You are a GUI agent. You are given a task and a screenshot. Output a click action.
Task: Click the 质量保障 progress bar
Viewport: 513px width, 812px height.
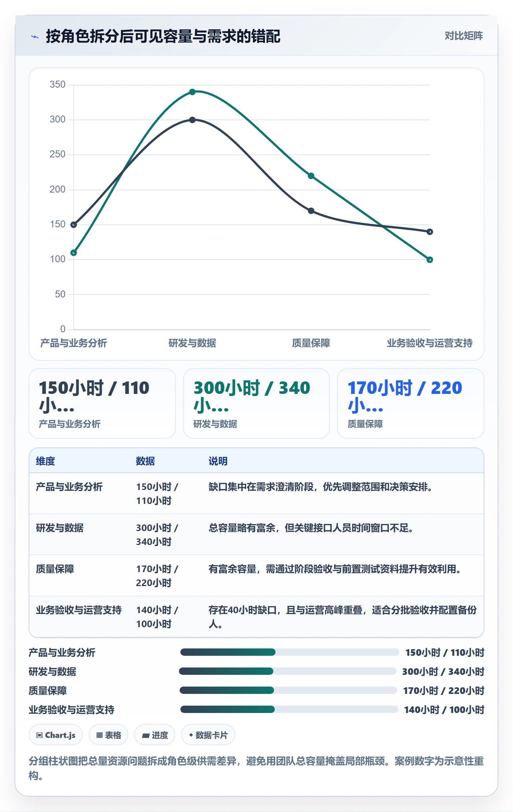tap(288, 690)
